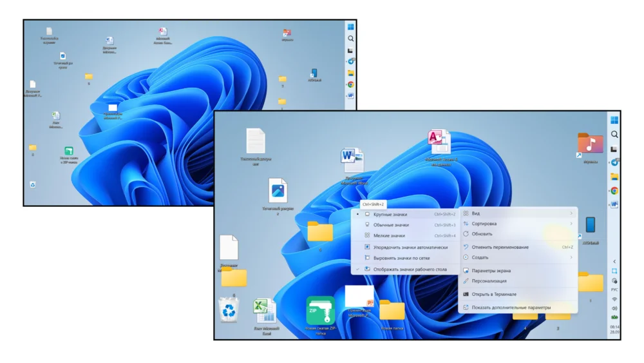Open Параметры экрана from the context menu

pyautogui.click(x=518, y=271)
